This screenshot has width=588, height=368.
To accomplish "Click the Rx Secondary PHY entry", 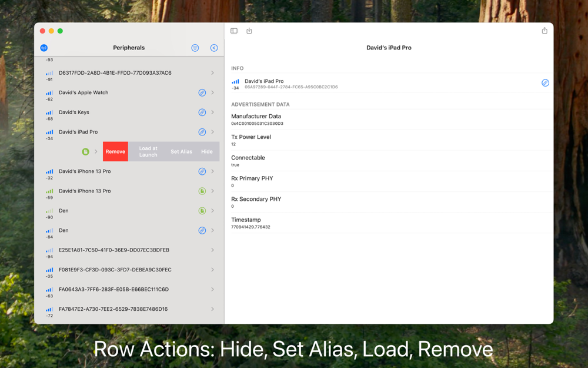I will pyautogui.click(x=392, y=202).
